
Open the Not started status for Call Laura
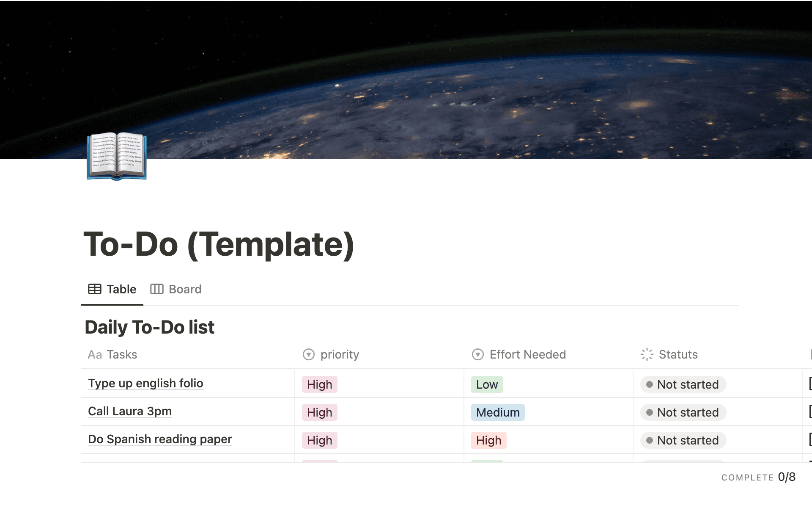[x=683, y=412]
